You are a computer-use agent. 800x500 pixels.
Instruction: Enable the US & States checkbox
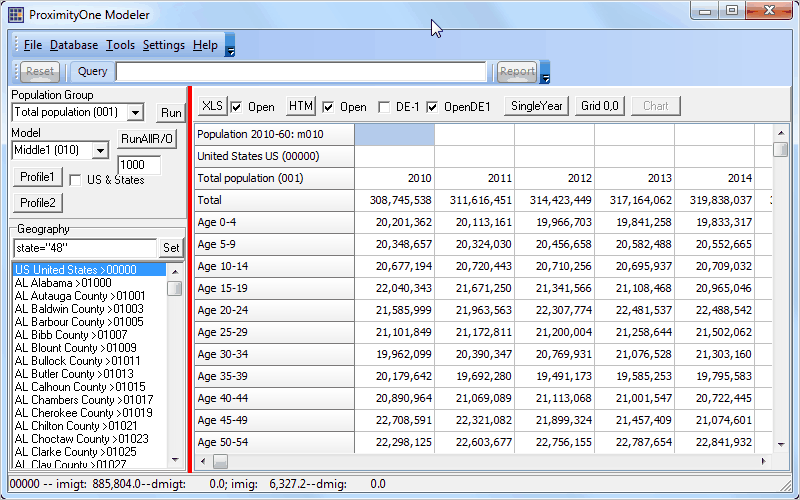pyautogui.click(x=75, y=180)
